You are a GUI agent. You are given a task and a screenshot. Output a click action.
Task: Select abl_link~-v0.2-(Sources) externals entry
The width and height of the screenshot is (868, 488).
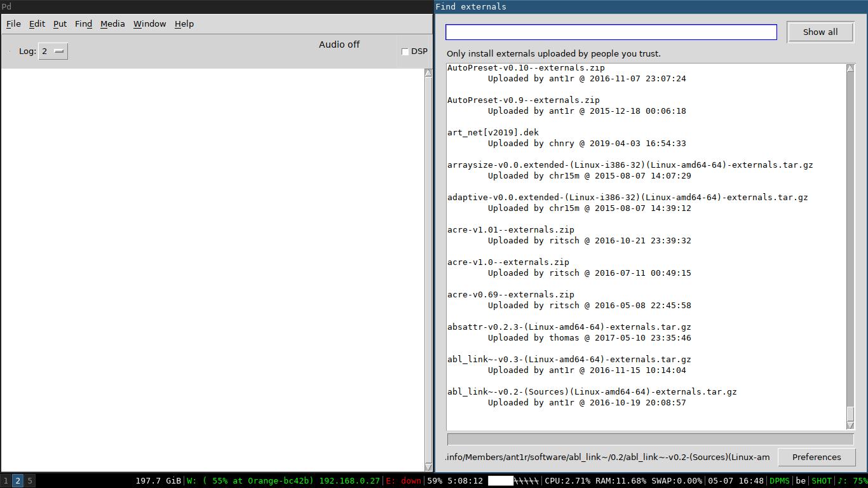coord(592,392)
